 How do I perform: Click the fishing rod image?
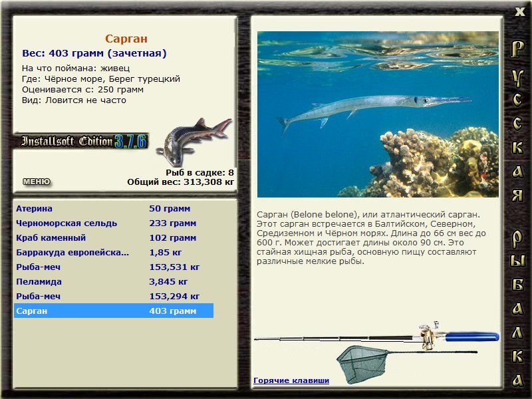[376, 336]
